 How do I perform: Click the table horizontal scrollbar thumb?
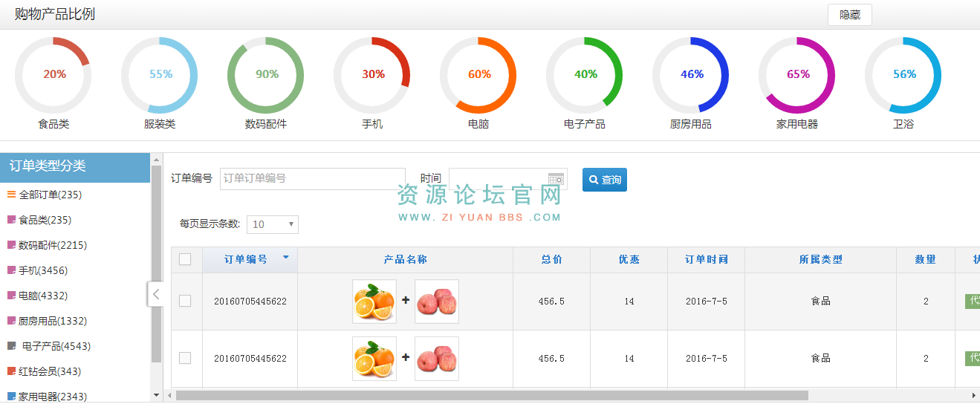[x=491, y=395]
